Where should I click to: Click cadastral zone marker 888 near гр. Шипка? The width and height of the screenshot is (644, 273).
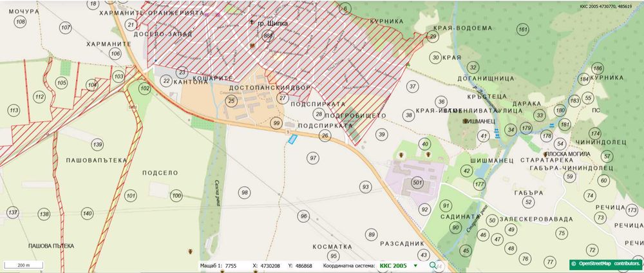pos(268,36)
